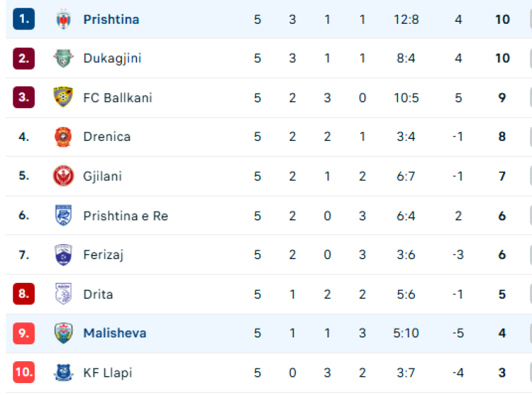Click the Malisheva team badge icon
The width and height of the screenshot is (532, 395).
63,333
